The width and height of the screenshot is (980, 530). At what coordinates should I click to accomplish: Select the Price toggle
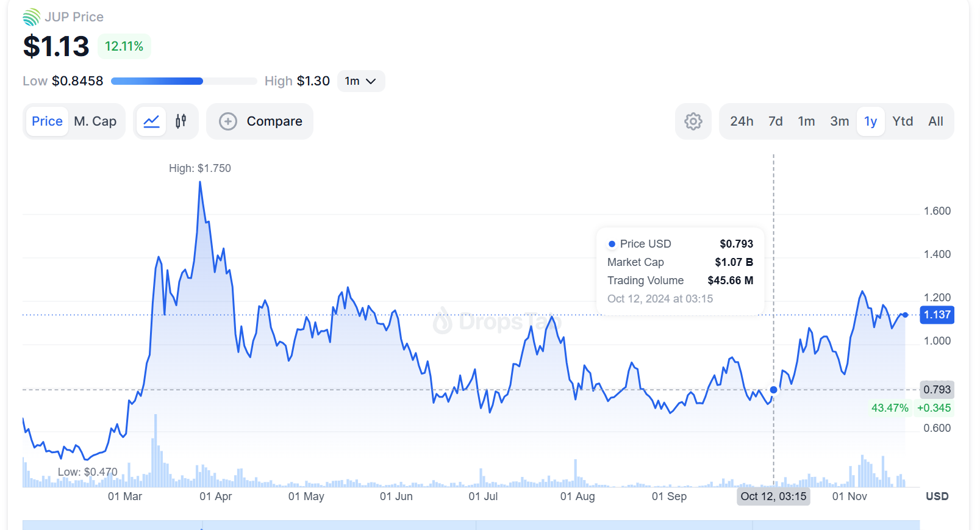(x=47, y=121)
